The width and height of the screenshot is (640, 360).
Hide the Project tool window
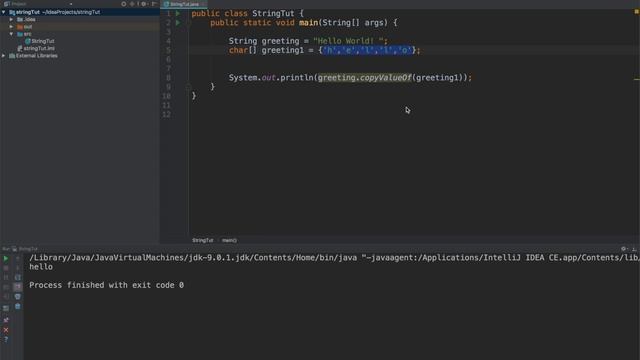[154, 4]
